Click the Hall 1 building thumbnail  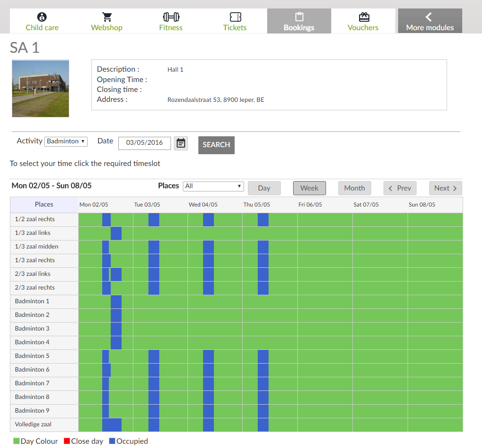pos(41,88)
